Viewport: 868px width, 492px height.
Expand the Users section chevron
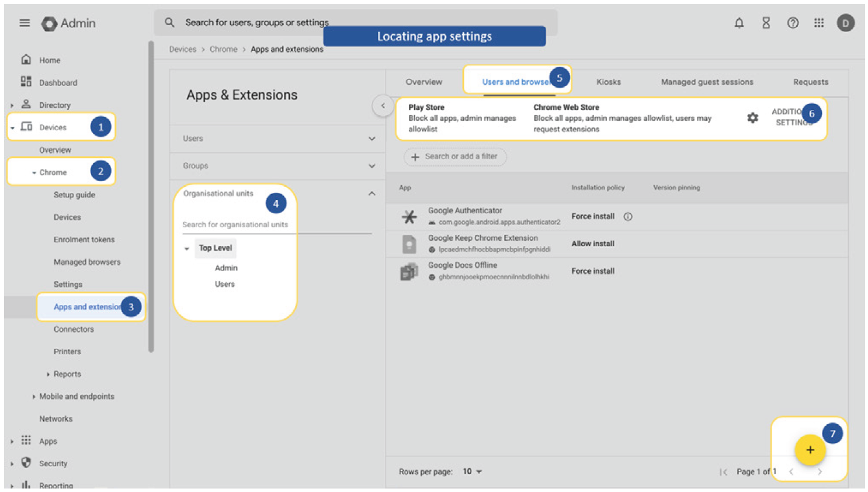pyautogui.click(x=372, y=138)
